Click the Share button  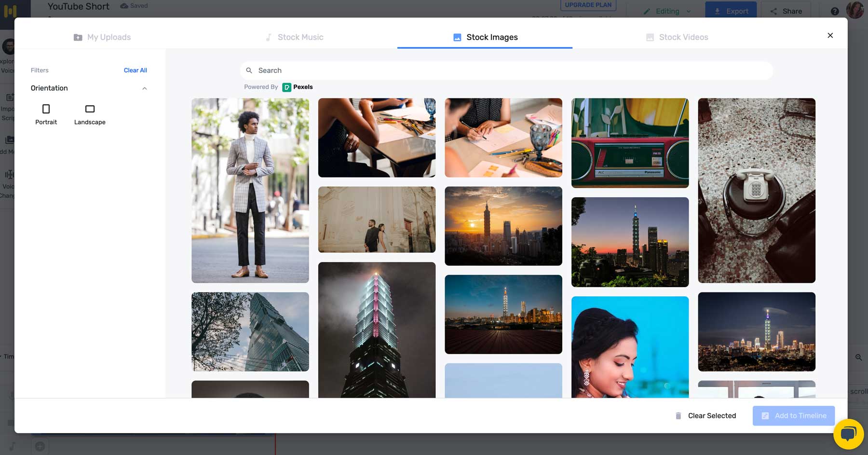click(786, 11)
